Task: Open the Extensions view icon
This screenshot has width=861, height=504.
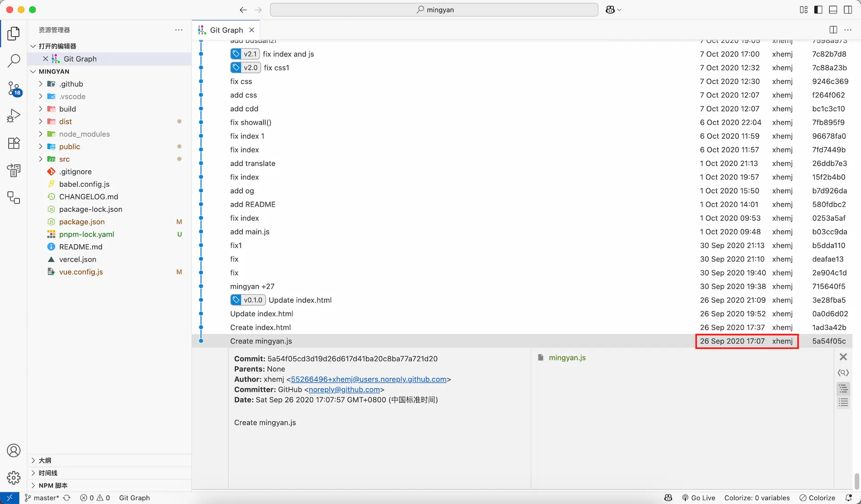Action: point(14,143)
